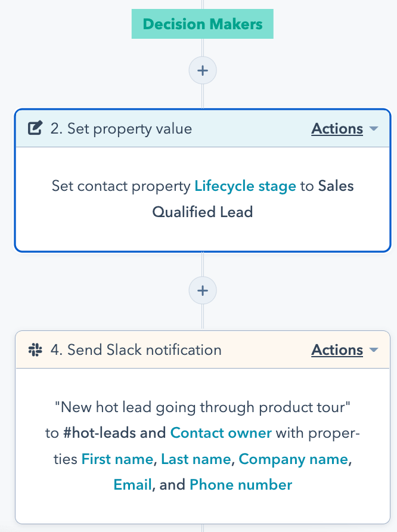Click the First name property link

point(117,459)
